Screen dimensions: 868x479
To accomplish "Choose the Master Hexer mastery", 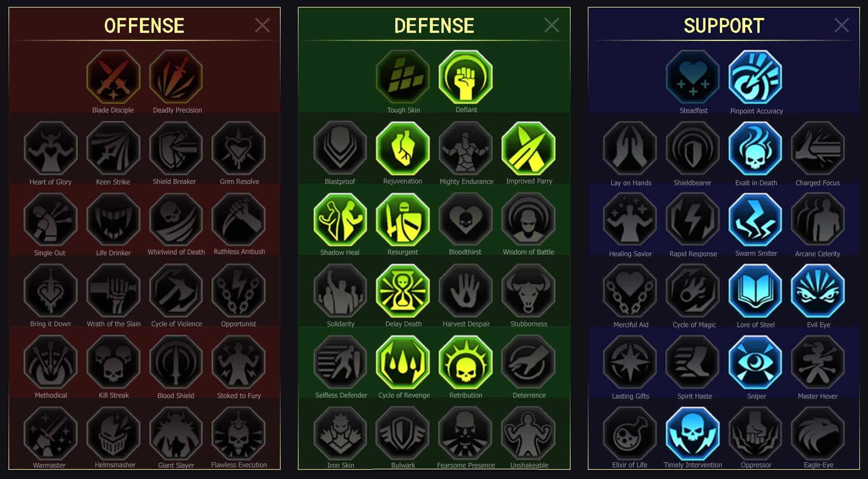I will 818,362.
